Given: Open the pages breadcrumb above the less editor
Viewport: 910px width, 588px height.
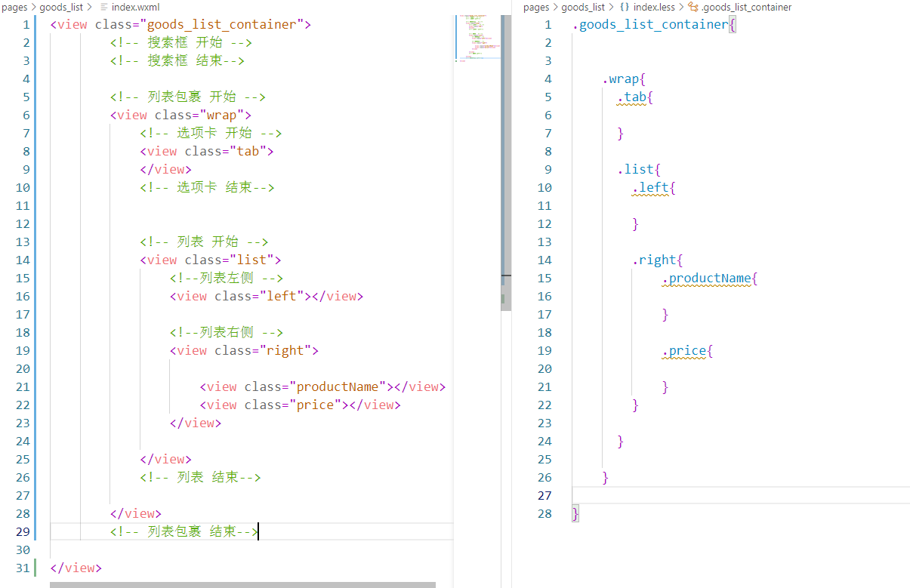Looking at the screenshot, I should point(535,7).
